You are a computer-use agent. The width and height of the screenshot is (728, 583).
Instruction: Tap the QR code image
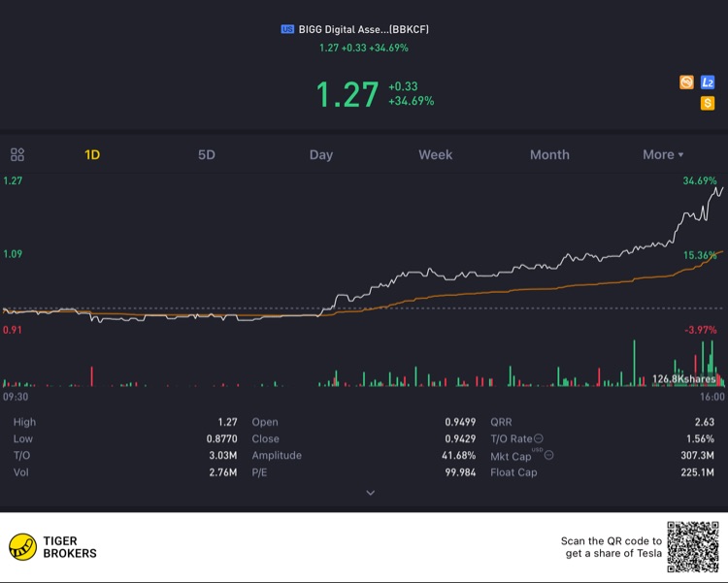pos(693,547)
